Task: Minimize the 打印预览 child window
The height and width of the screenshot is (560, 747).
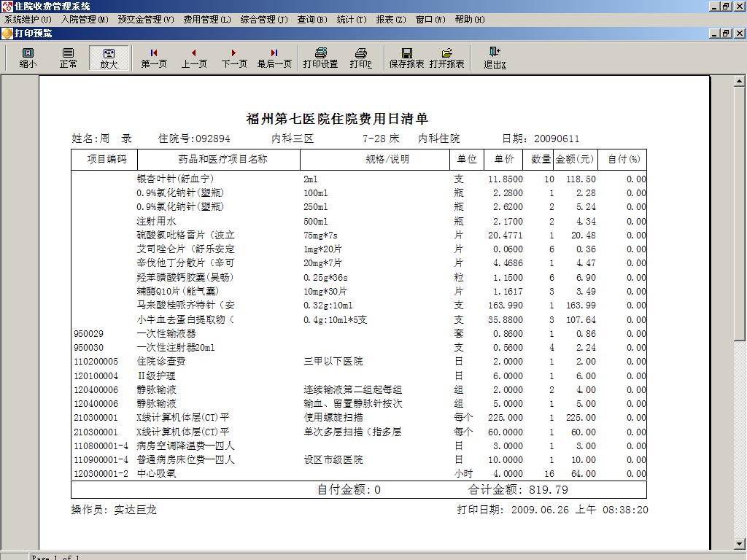Action: (714, 34)
